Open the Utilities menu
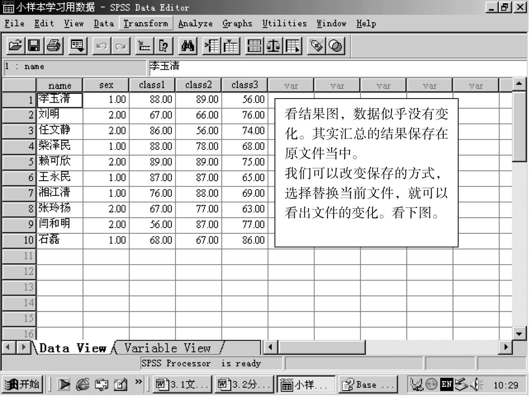This screenshot has width=532, height=399. point(284,24)
